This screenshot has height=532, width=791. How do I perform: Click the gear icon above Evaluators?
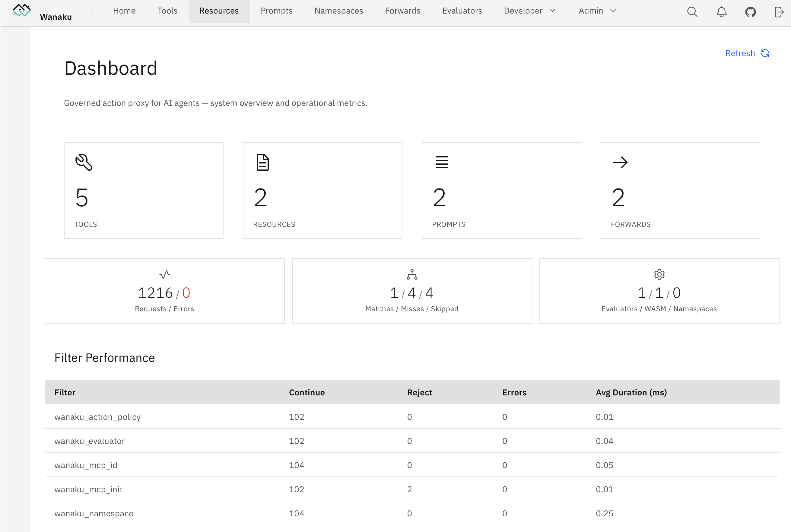(x=659, y=274)
